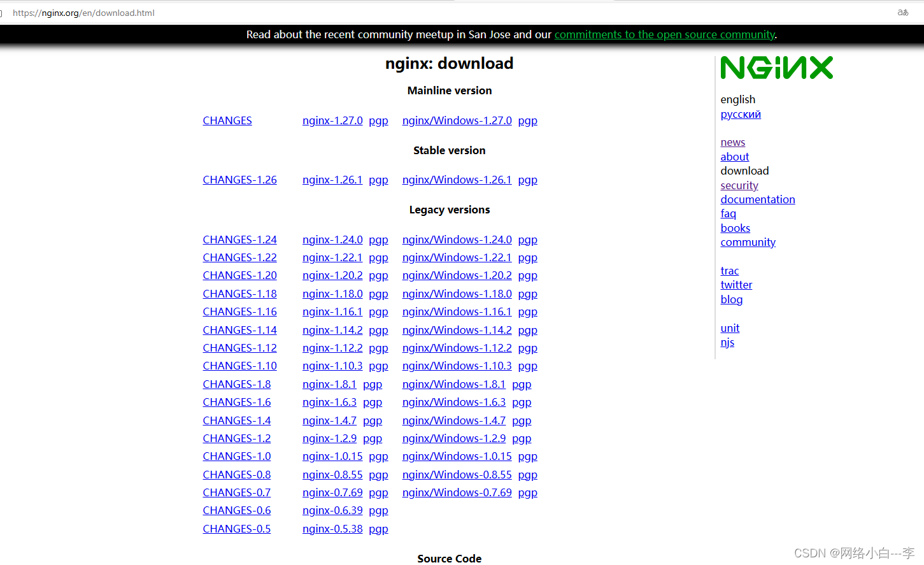Image resolution: width=924 pixels, height=565 pixels.
Task: Click the URL address field
Action: pos(83,13)
